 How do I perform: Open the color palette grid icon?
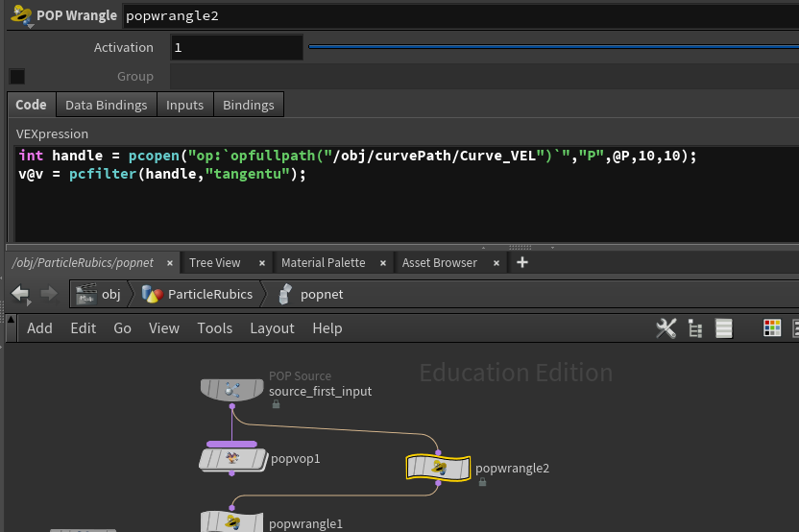point(772,328)
